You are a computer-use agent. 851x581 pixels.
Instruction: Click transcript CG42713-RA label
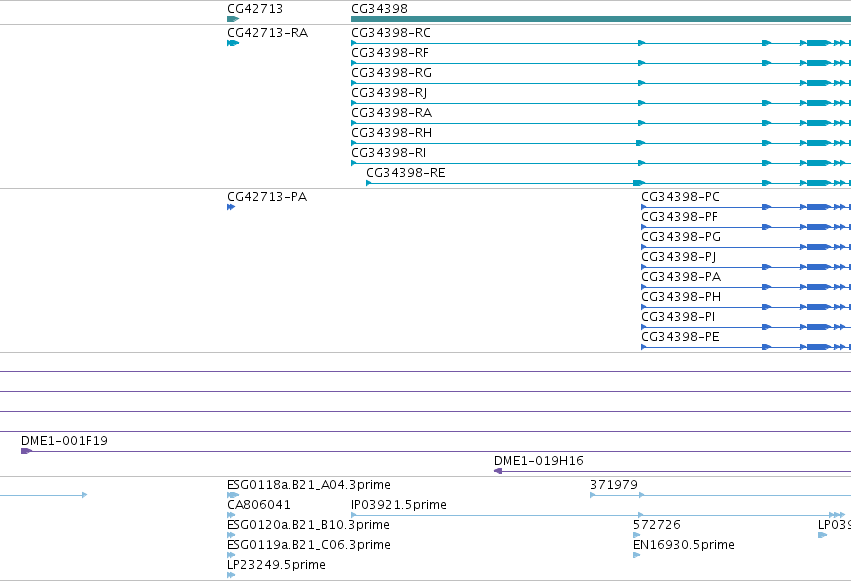click(267, 33)
